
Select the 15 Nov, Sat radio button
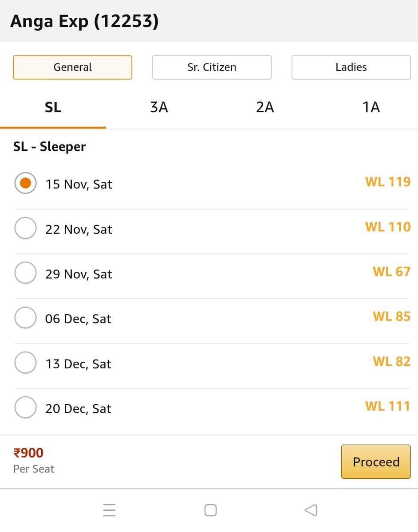[25, 183]
